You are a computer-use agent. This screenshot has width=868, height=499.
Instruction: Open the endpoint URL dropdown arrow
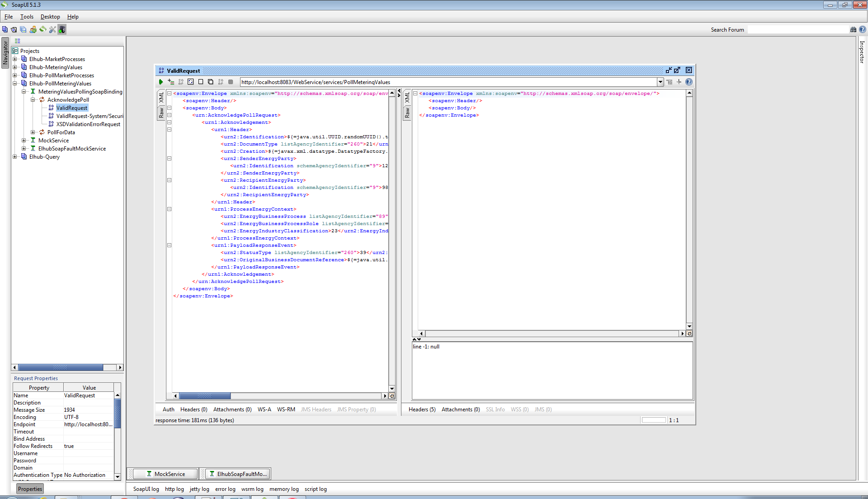pyautogui.click(x=660, y=82)
